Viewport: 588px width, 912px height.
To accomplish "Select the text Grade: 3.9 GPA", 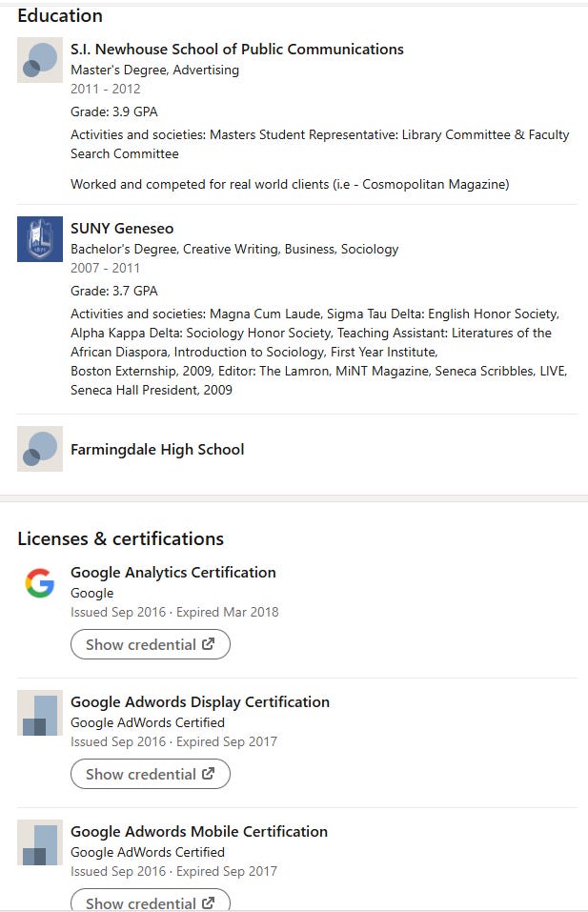I will pyautogui.click(x=114, y=111).
